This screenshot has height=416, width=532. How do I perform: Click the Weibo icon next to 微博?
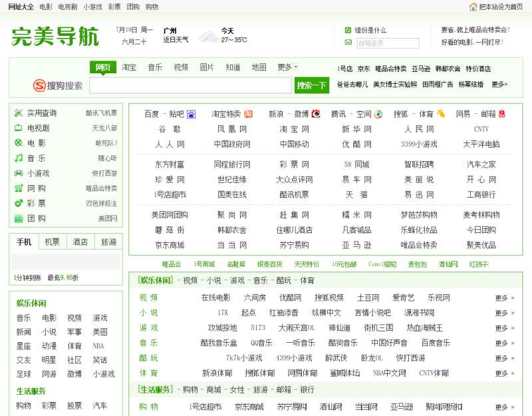[x=316, y=113]
